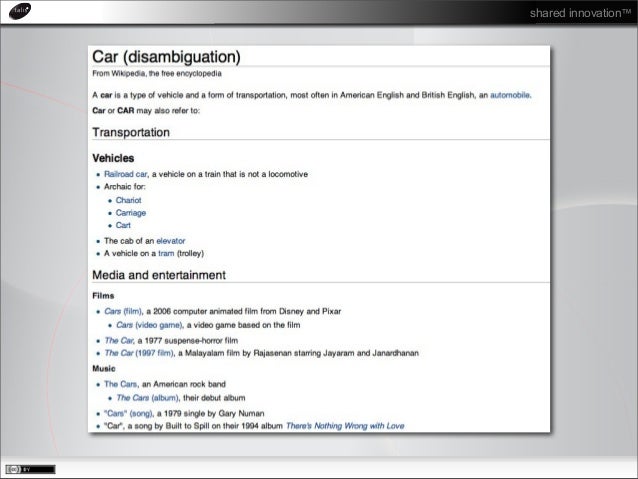Open There's Nothing Wrong with Love link

[345, 426]
